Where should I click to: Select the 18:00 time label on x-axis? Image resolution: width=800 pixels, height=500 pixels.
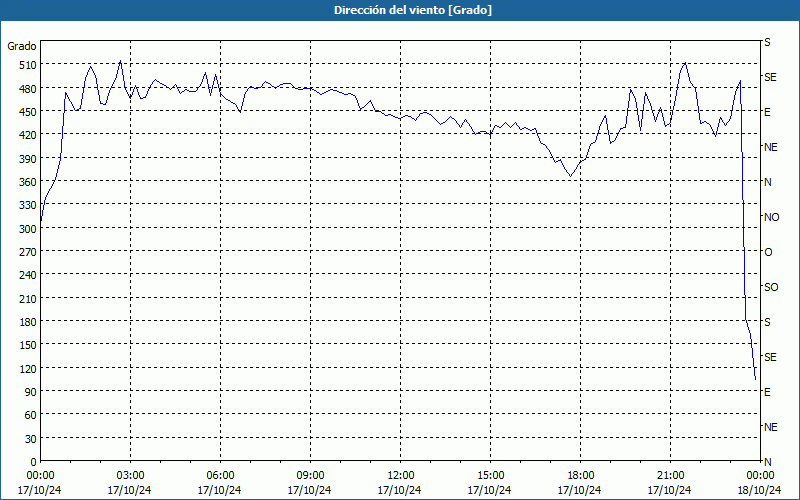click(580, 476)
